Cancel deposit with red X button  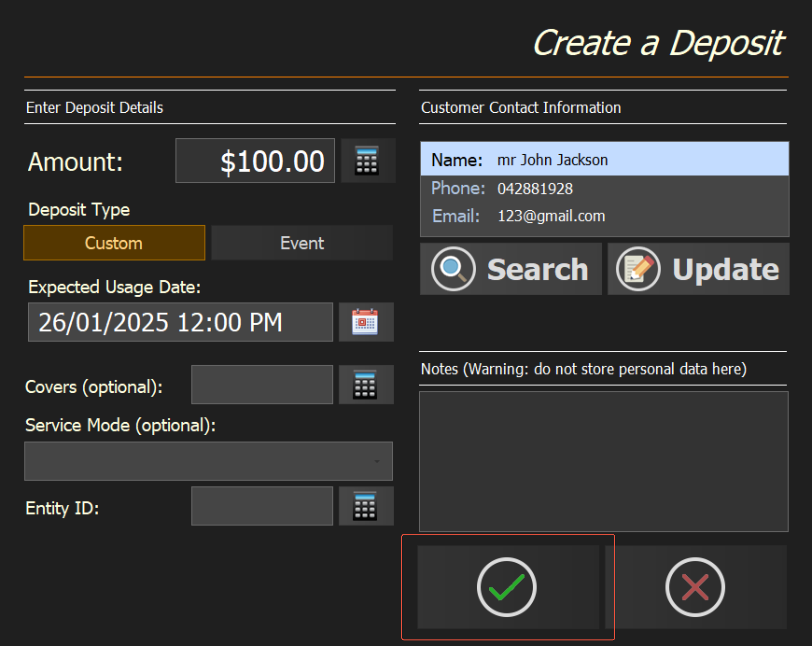[695, 587]
